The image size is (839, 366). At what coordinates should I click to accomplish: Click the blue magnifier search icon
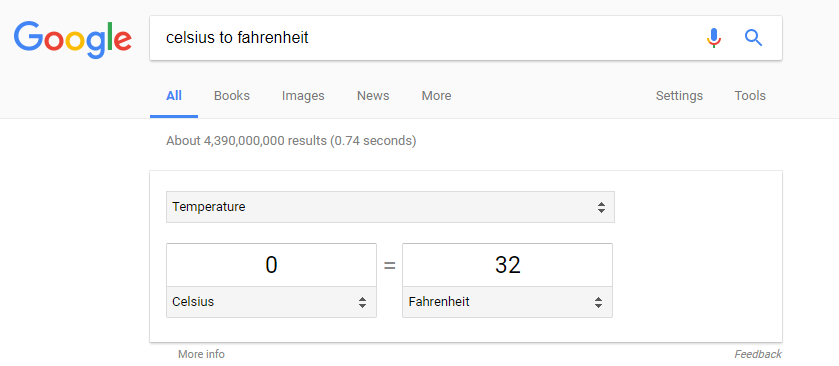click(x=753, y=38)
